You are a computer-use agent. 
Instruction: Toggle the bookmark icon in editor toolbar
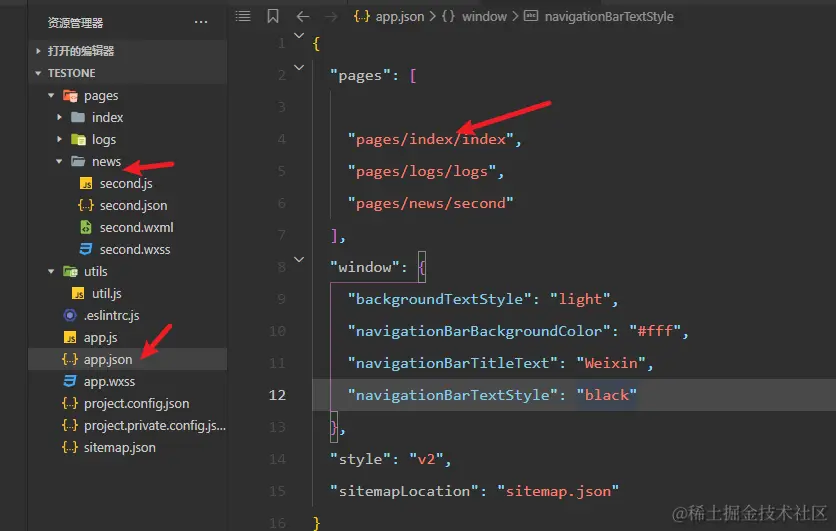[x=272, y=16]
